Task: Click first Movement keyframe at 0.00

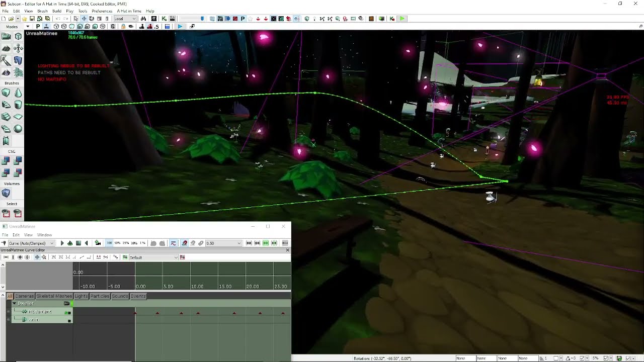Action: tap(135, 313)
